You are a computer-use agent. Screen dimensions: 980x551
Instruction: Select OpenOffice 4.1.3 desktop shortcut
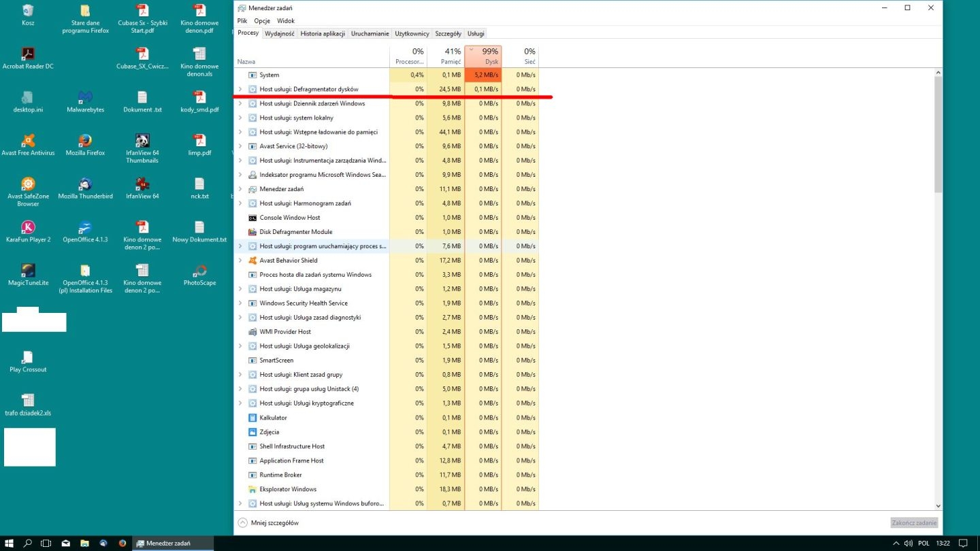pyautogui.click(x=85, y=231)
